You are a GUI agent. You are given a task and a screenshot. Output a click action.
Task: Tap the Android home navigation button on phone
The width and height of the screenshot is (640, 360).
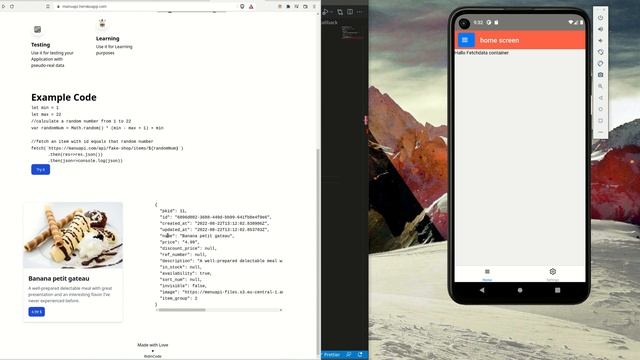click(x=520, y=290)
